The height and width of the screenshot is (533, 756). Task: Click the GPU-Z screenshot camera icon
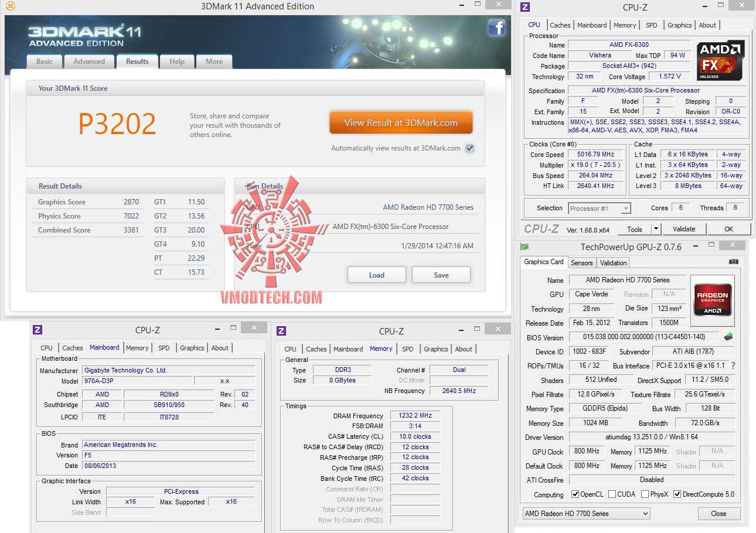[x=733, y=262]
